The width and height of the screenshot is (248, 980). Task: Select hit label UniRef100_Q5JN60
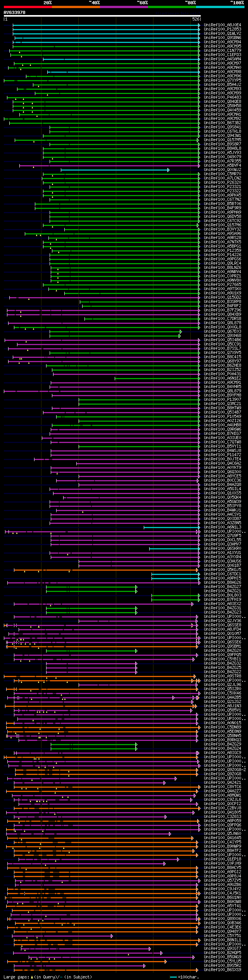pos(222,834)
